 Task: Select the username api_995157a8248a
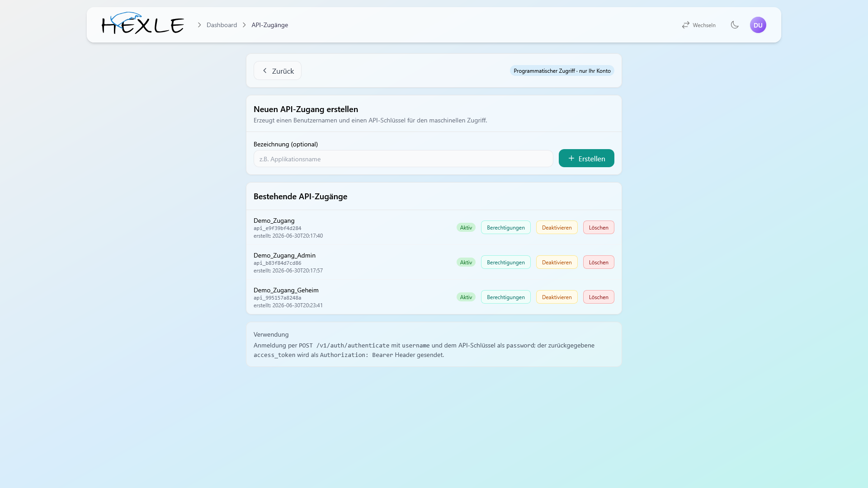277,298
